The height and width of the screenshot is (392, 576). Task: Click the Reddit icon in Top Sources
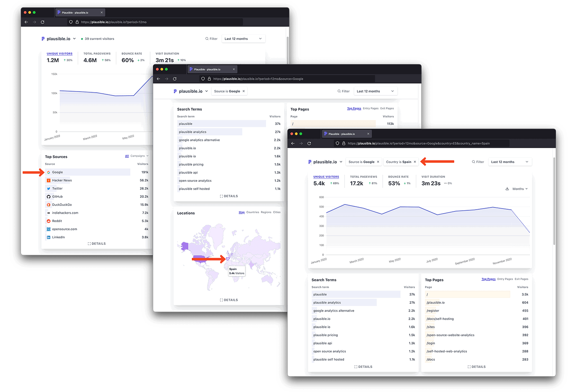(x=49, y=221)
